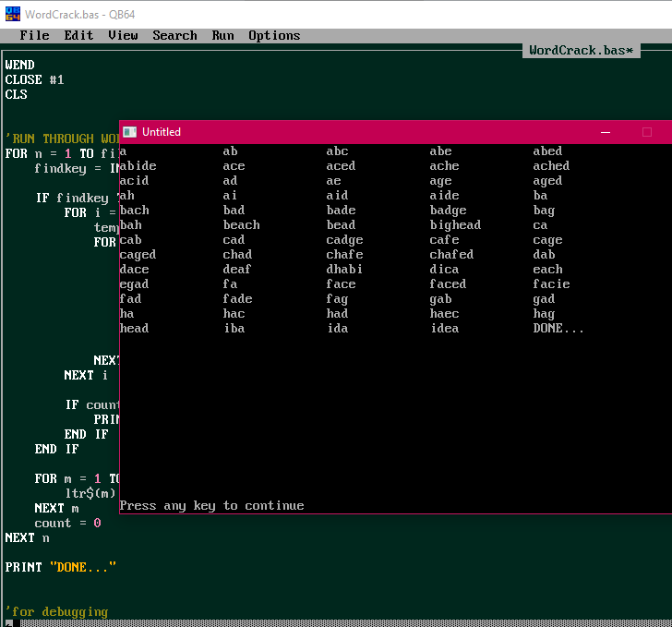Image resolution: width=672 pixels, height=627 pixels.
Task: Place cursor on PRINT "DONE..." line
Action: 61,567
